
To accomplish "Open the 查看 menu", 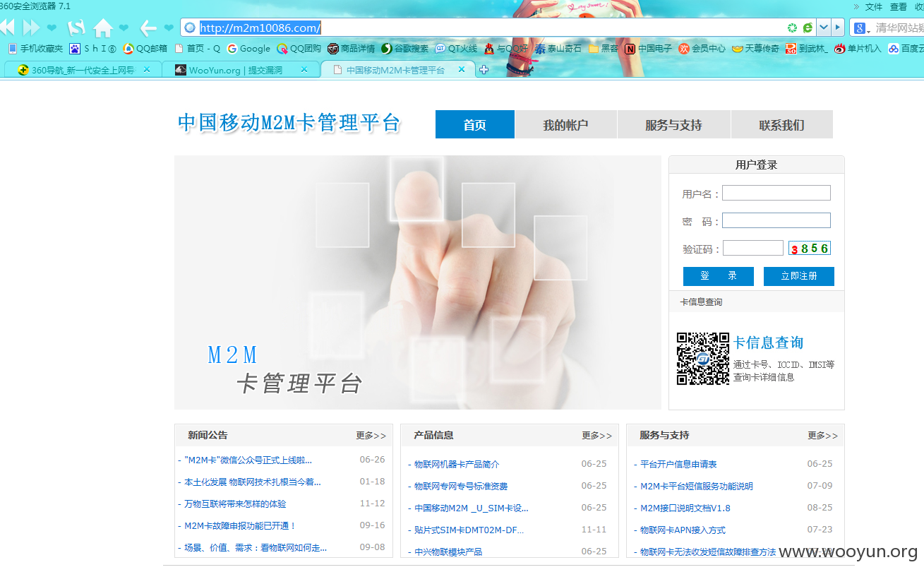I will [x=899, y=6].
